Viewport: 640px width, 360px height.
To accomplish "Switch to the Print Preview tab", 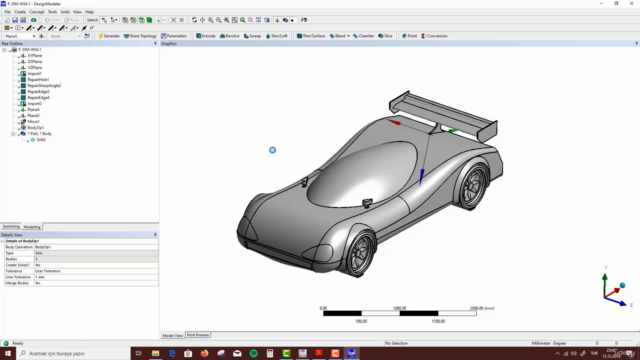I will 198,335.
